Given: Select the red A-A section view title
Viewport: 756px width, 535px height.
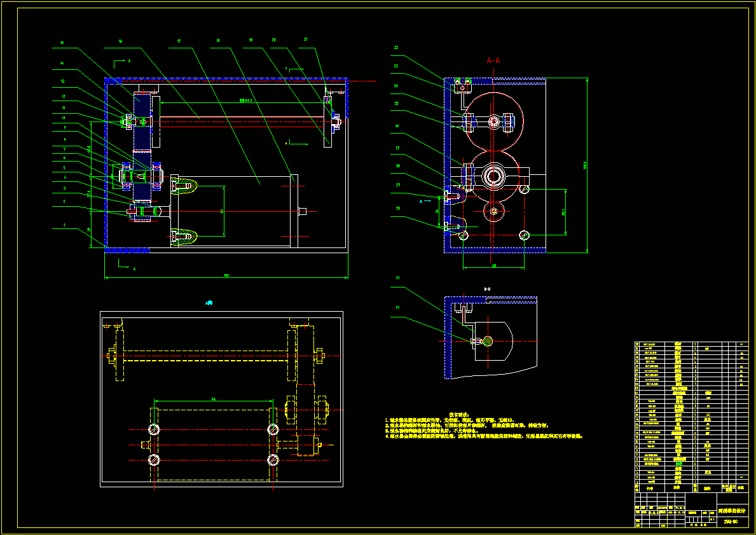Looking at the screenshot, I should pyautogui.click(x=493, y=61).
